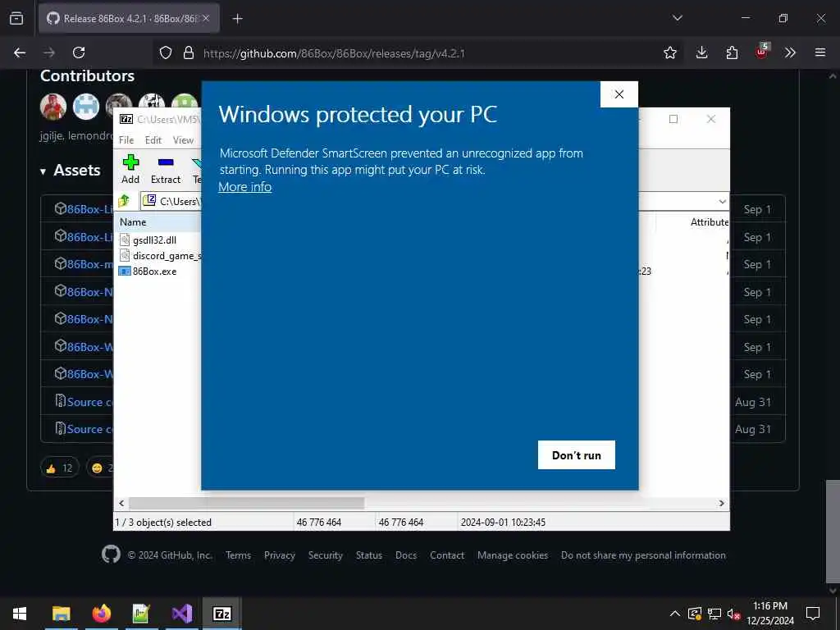Click the Firefox View icon
The width and height of the screenshot is (840, 630).
click(16, 18)
